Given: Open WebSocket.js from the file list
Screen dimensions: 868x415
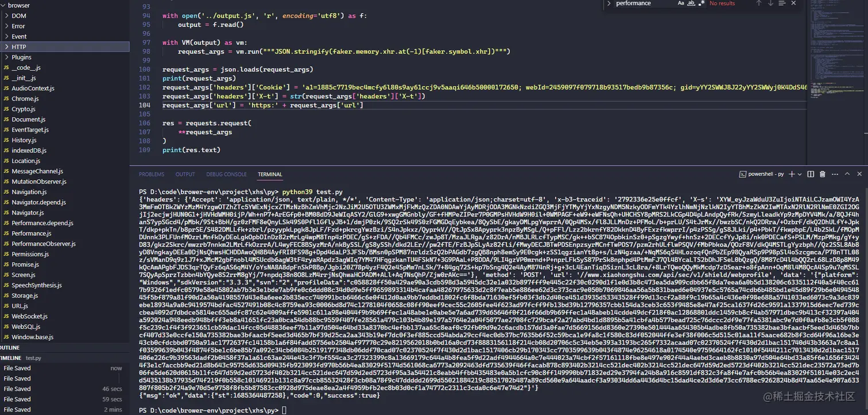Looking at the screenshot, I should tap(29, 316).
